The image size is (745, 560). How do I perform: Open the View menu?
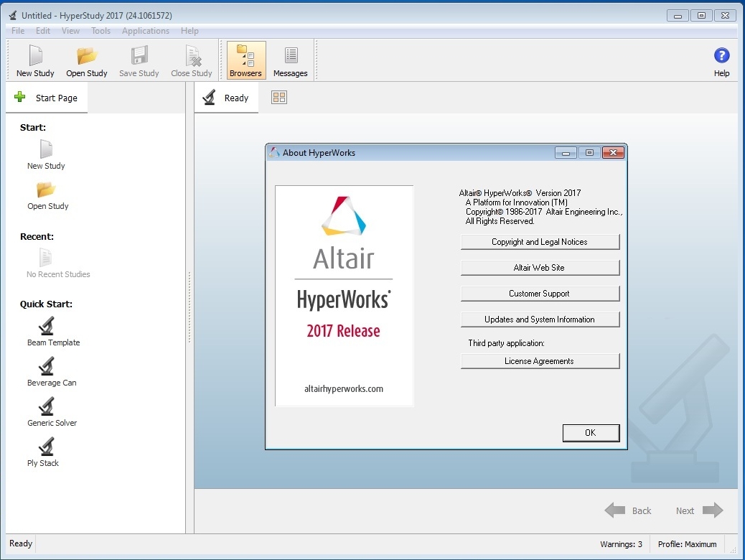[x=70, y=31]
